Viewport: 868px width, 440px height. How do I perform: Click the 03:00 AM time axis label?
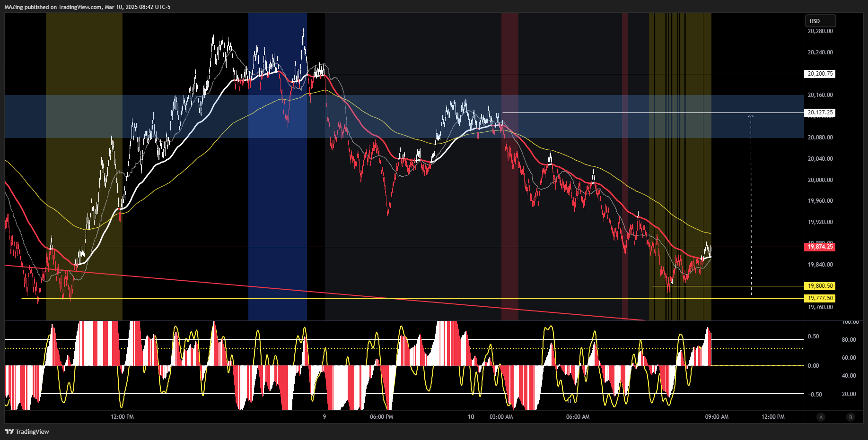(x=501, y=417)
